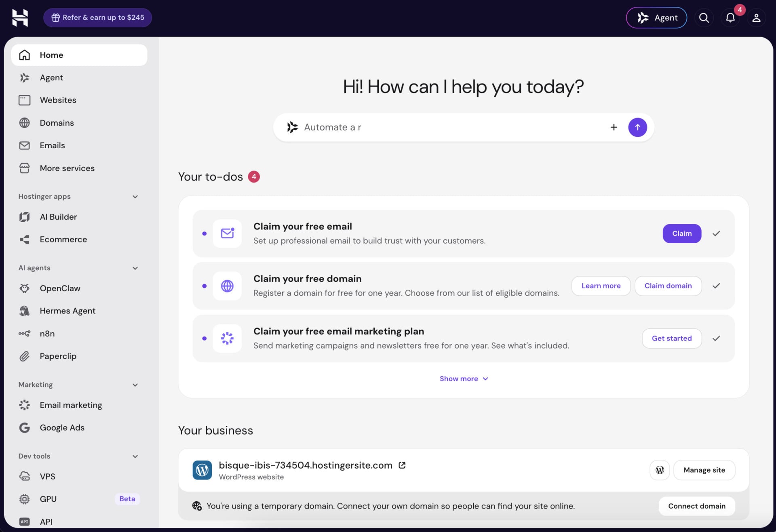This screenshot has height=532, width=776.
Task: Expand to-dos with Show more
Action: pos(464,379)
